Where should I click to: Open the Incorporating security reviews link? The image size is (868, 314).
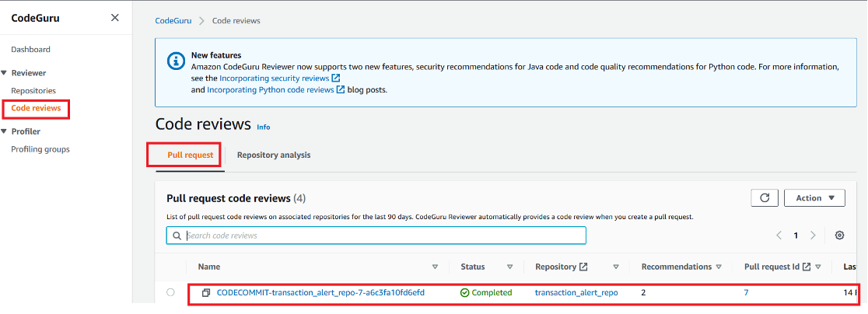pos(275,78)
